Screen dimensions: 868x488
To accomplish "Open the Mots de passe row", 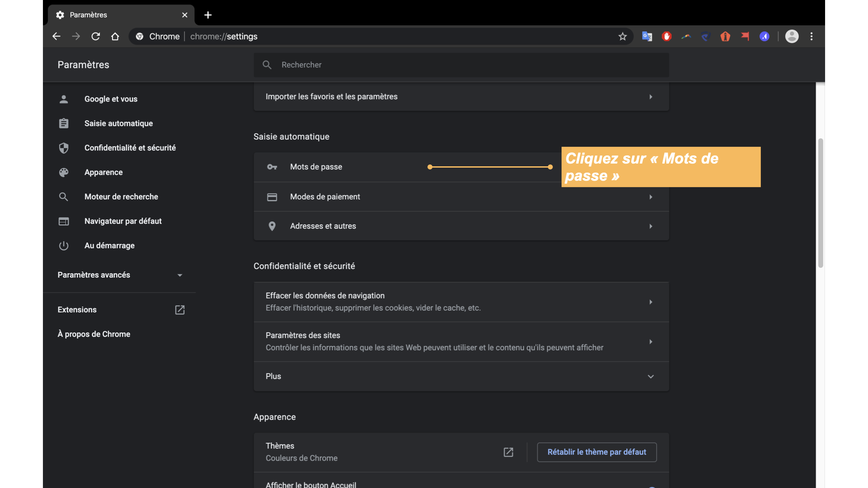I will tap(461, 167).
